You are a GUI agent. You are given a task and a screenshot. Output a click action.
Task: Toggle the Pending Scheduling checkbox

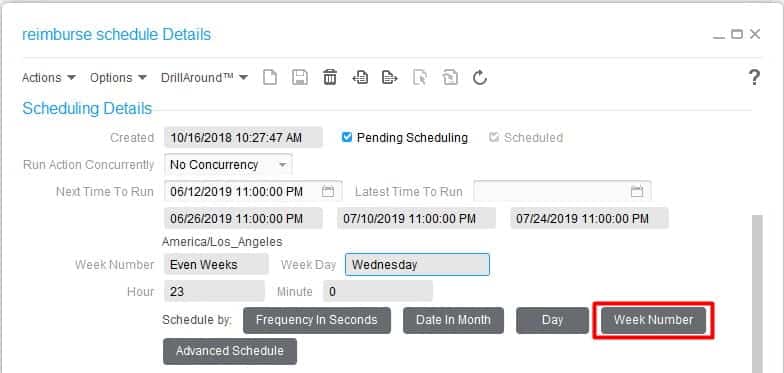347,137
